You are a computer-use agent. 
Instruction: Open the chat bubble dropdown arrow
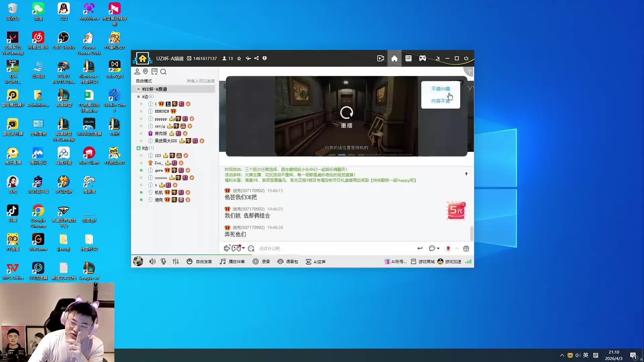tap(438, 248)
